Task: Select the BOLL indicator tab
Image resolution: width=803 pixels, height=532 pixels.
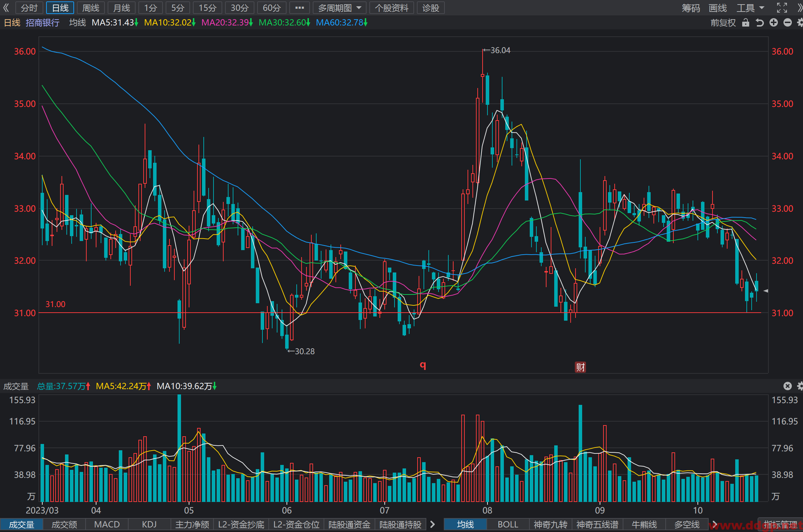Action: [x=508, y=524]
